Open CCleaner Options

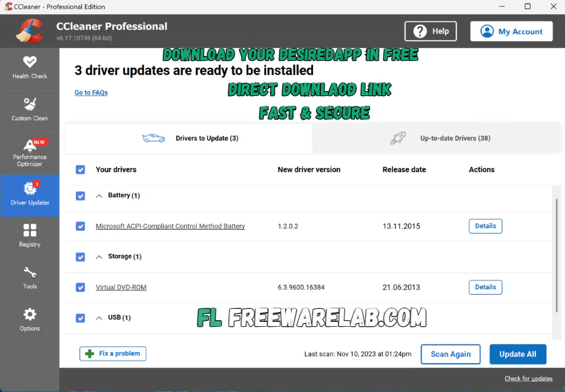(29, 321)
